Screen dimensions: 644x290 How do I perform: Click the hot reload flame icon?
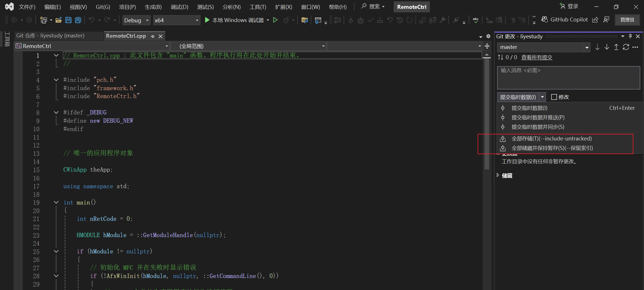coord(286,20)
